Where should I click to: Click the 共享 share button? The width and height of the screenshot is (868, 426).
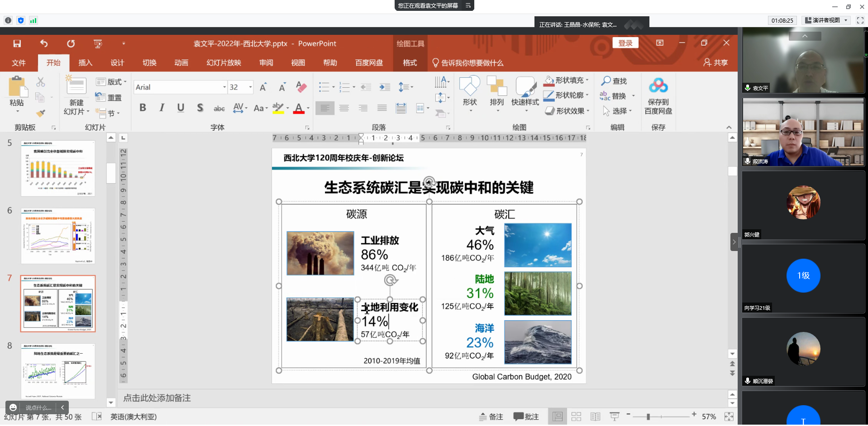pos(715,63)
